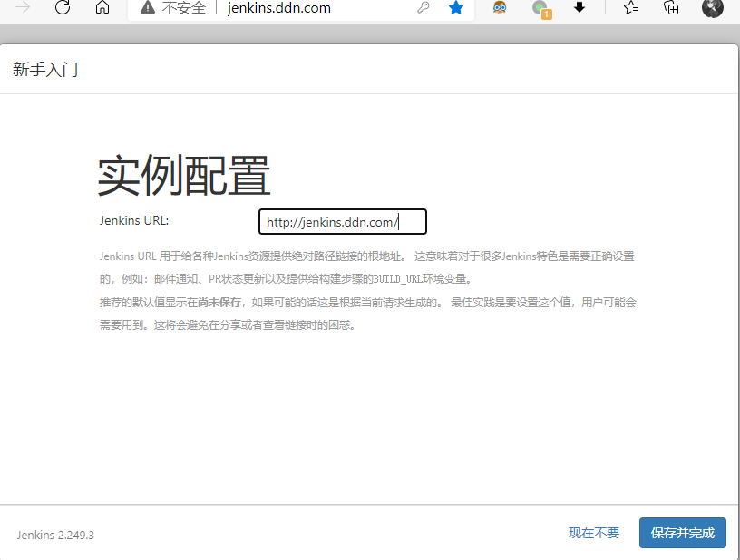Click the Jenkins URL: label
The image size is (740, 560).
click(134, 220)
